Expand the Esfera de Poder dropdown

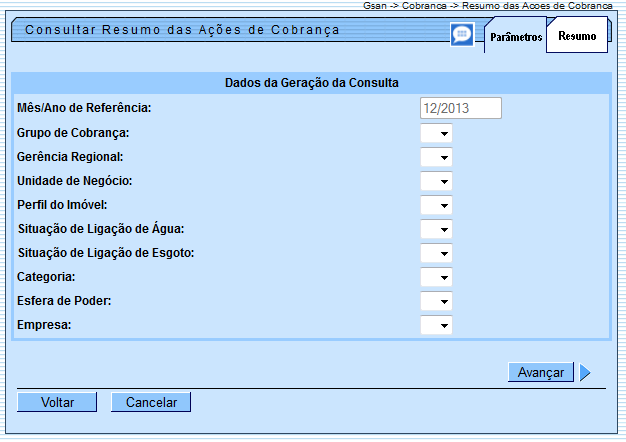(x=437, y=301)
